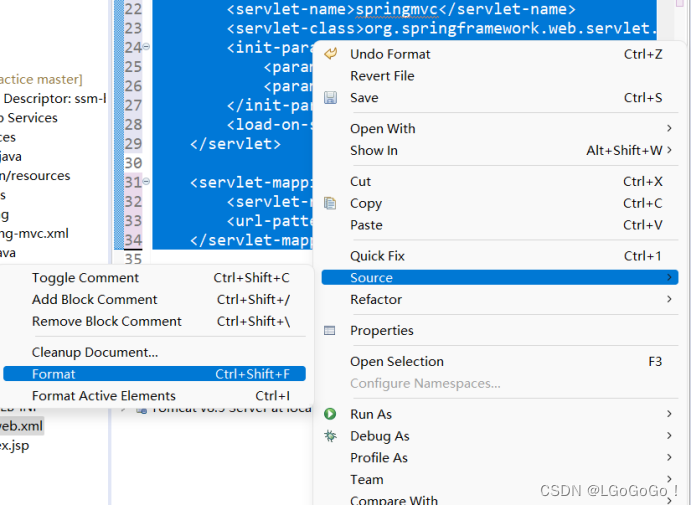Click the Copy pages icon
The height and width of the screenshot is (506, 692).
330,203
